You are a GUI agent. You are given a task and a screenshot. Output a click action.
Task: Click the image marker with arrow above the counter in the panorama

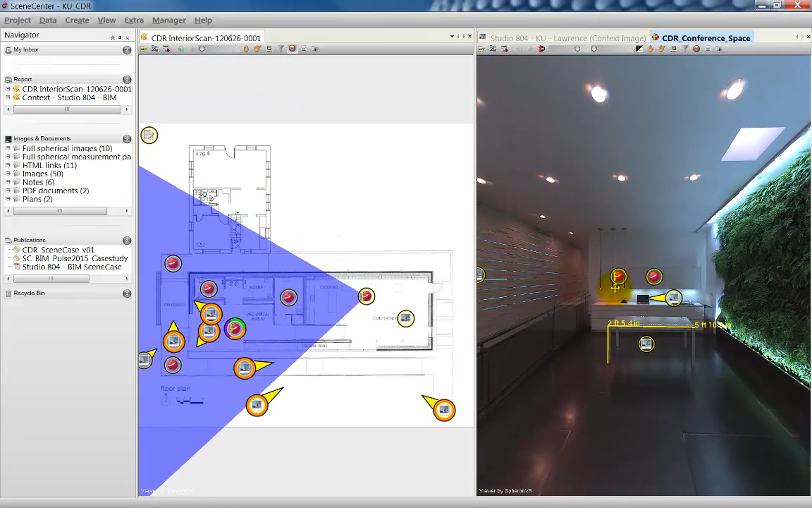click(674, 298)
